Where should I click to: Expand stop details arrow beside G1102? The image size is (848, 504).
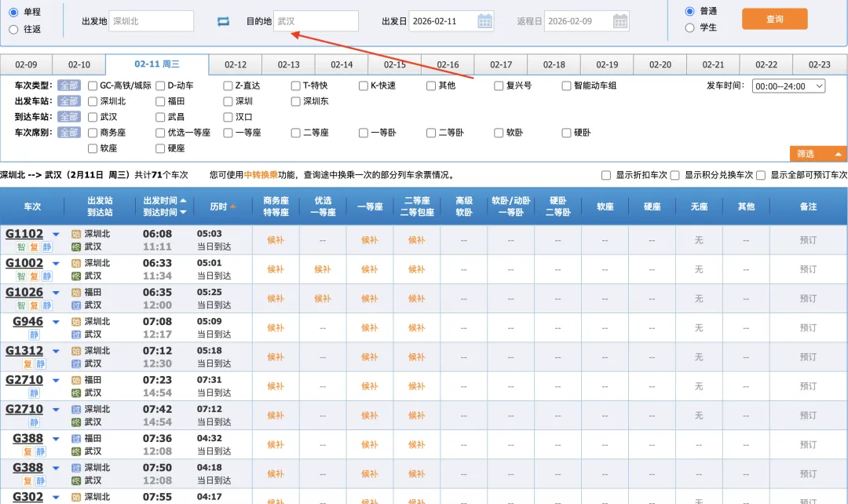pos(56,234)
